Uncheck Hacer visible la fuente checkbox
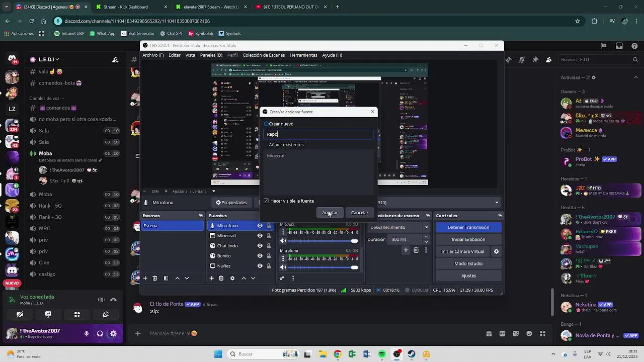The image size is (644, 362). [266, 201]
